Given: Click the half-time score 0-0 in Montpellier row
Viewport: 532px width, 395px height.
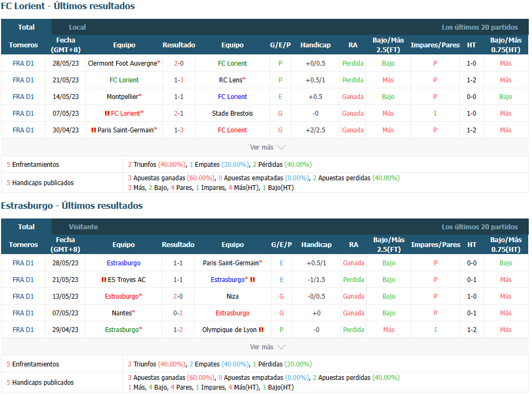Looking at the screenshot, I should point(472,97).
